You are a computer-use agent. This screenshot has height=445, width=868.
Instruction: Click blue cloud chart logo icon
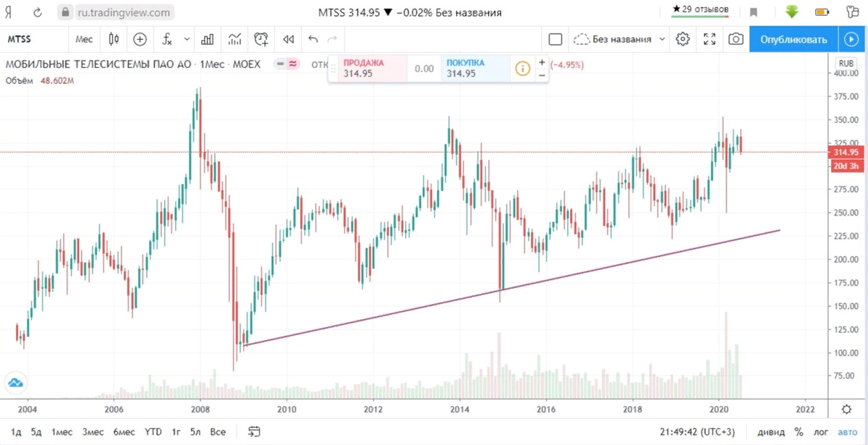[15, 382]
